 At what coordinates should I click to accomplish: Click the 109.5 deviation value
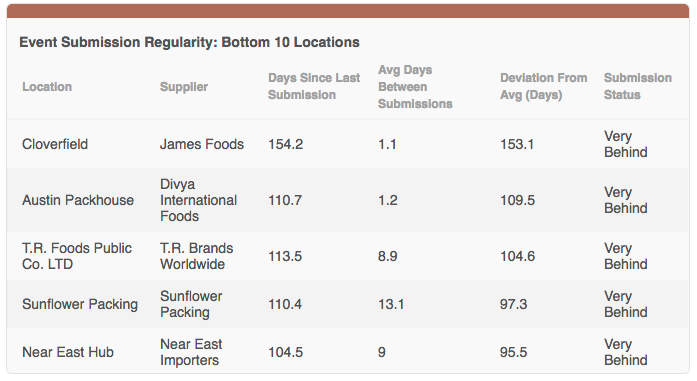(517, 200)
